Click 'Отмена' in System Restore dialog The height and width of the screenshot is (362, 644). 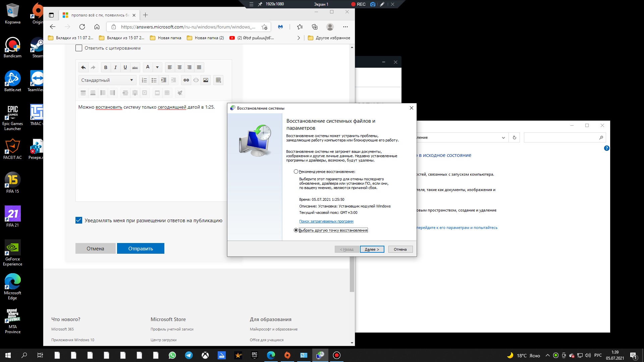tap(400, 249)
